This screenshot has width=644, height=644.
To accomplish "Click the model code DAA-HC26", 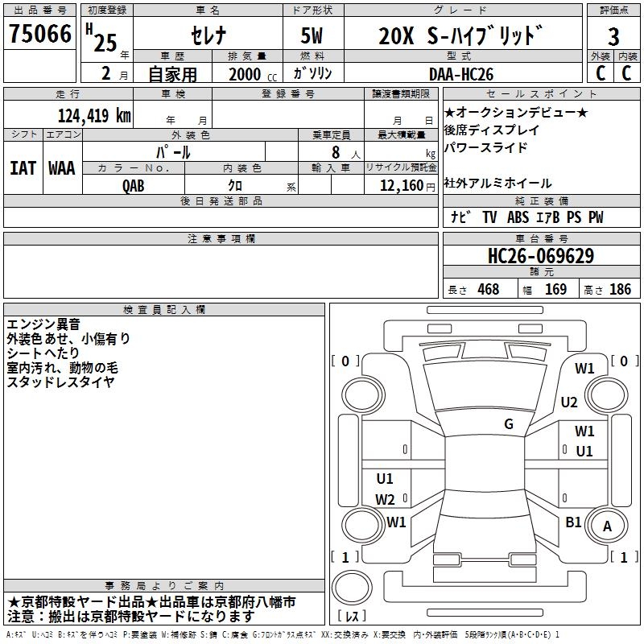I will (x=461, y=74).
